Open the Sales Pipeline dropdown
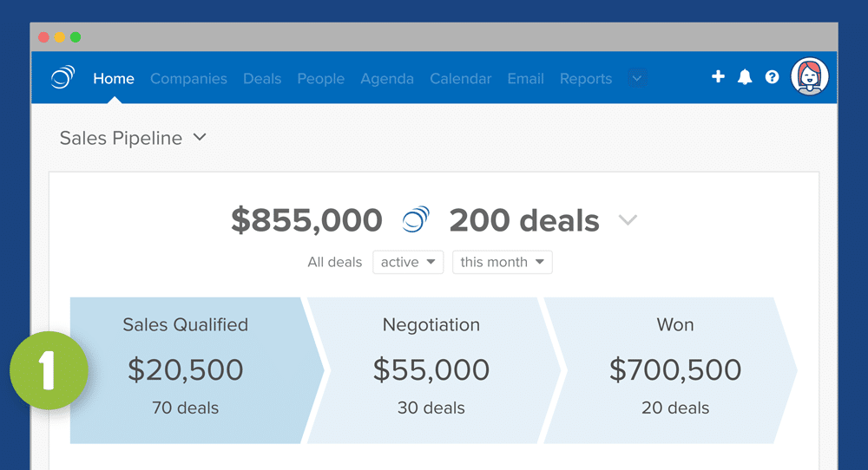This screenshot has height=470, width=868. (133, 138)
